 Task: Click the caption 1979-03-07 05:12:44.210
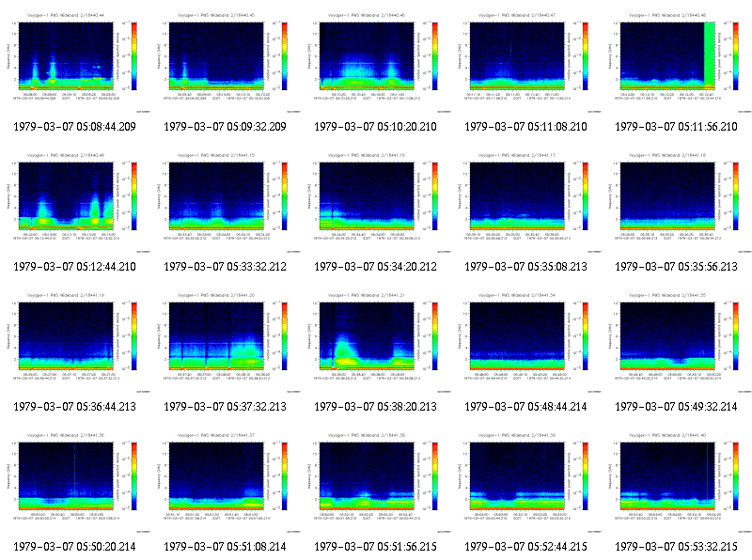tap(75, 267)
